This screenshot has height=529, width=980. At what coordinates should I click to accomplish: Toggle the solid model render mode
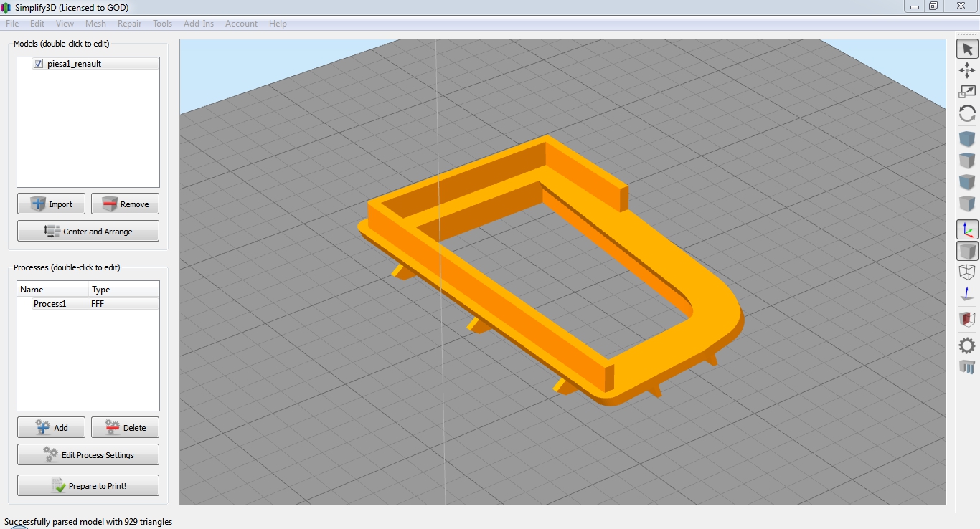(x=967, y=252)
